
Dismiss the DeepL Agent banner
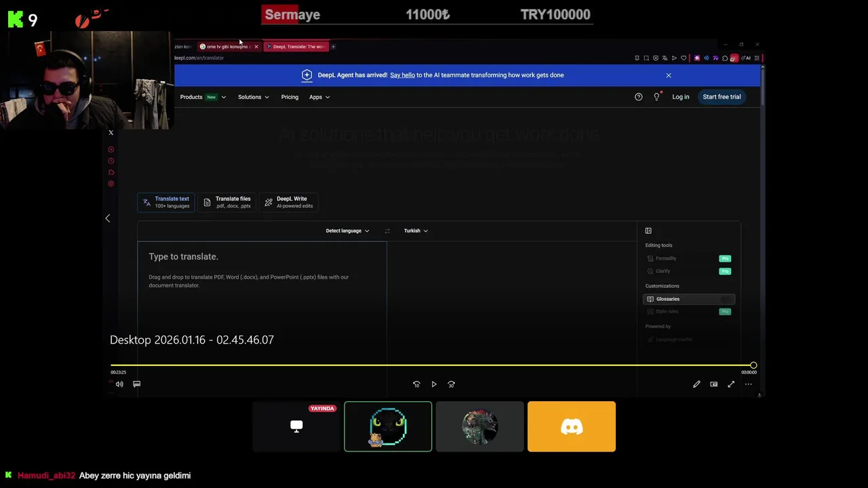coord(669,75)
